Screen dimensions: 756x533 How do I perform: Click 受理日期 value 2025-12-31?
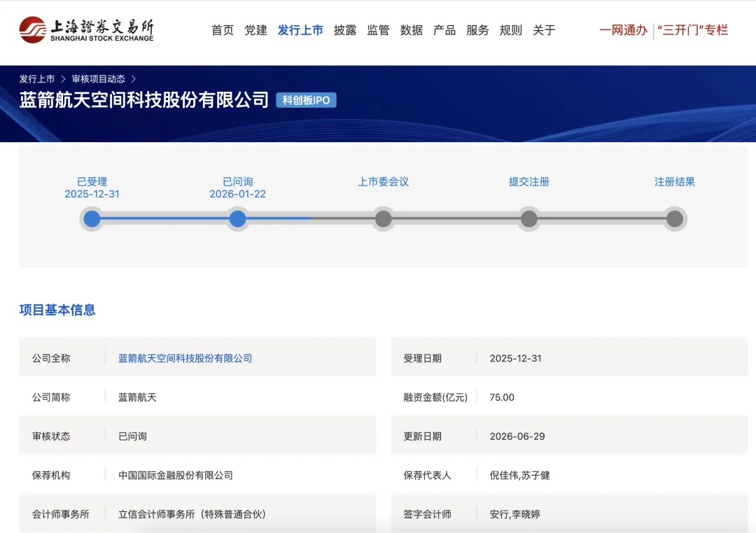click(x=515, y=359)
